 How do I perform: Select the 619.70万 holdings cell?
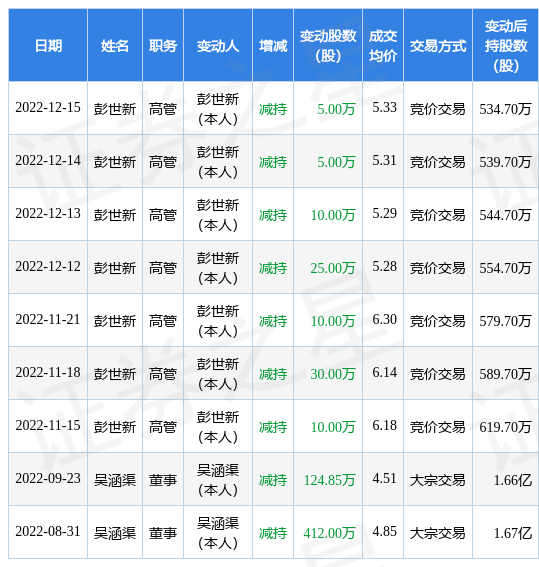point(505,427)
